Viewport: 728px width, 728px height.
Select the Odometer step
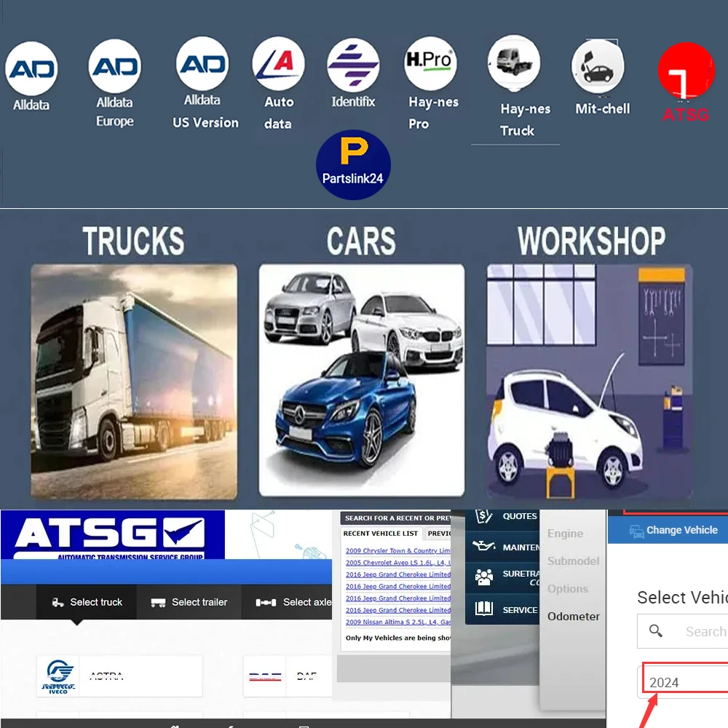[x=574, y=616]
